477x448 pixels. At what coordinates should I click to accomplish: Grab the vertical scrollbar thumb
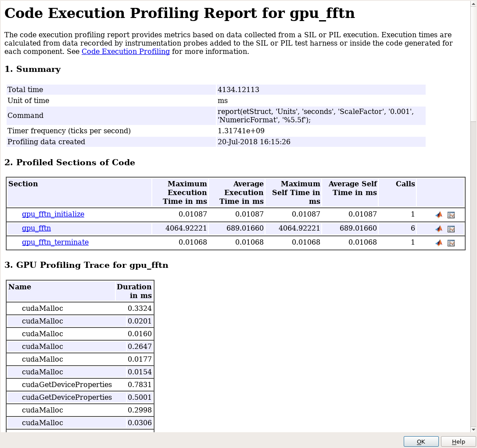[x=473, y=61]
